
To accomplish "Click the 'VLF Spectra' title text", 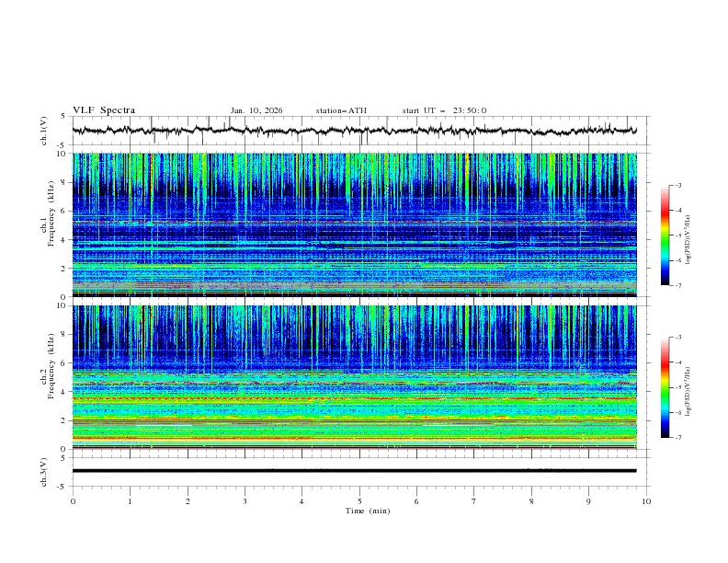I will pos(104,110).
